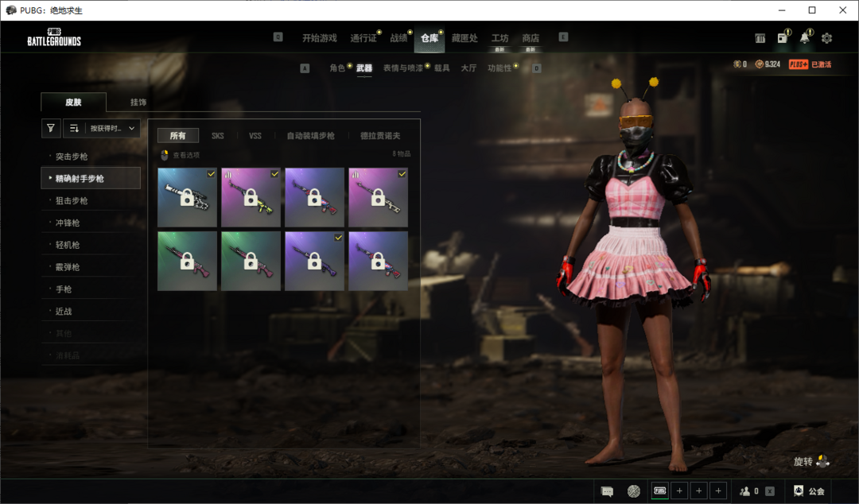Expand the 霰弹枪 category
Image resolution: width=859 pixels, height=504 pixels.
[x=91, y=267]
